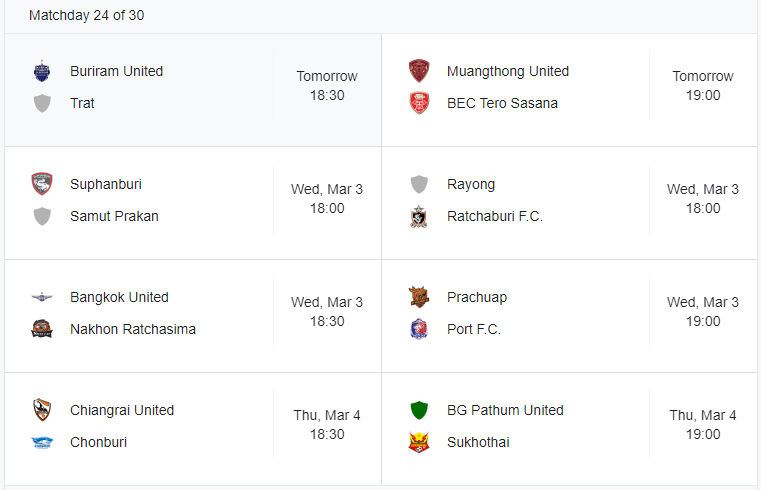Click the Chiangrai United crest
The image size is (761, 490).
[42, 410]
